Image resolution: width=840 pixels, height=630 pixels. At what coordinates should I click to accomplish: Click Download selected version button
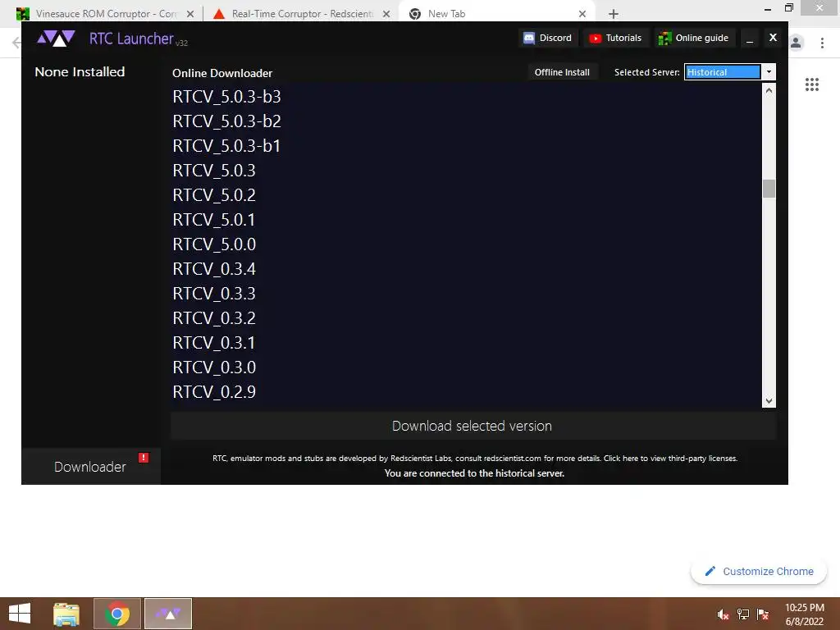tap(472, 426)
